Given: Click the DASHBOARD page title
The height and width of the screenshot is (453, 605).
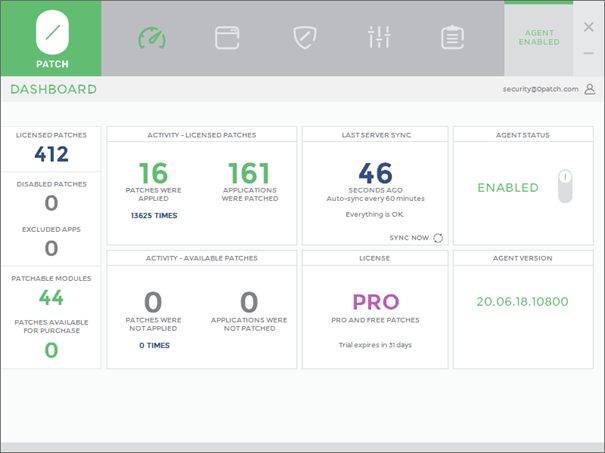Looking at the screenshot, I should coord(54,89).
